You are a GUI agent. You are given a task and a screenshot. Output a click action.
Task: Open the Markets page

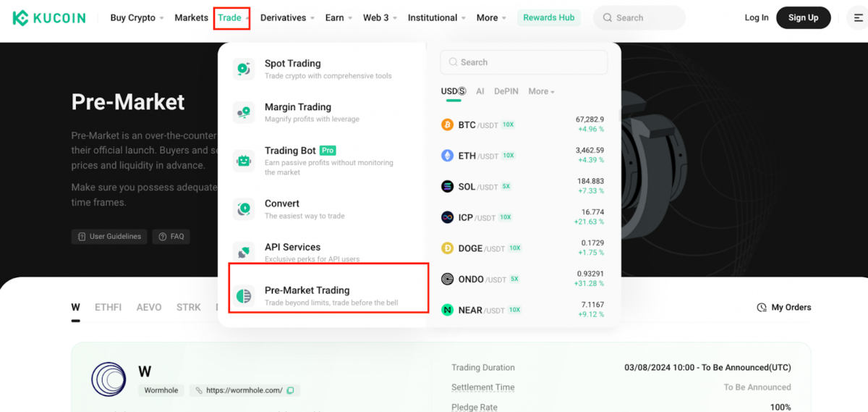(191, 17)
